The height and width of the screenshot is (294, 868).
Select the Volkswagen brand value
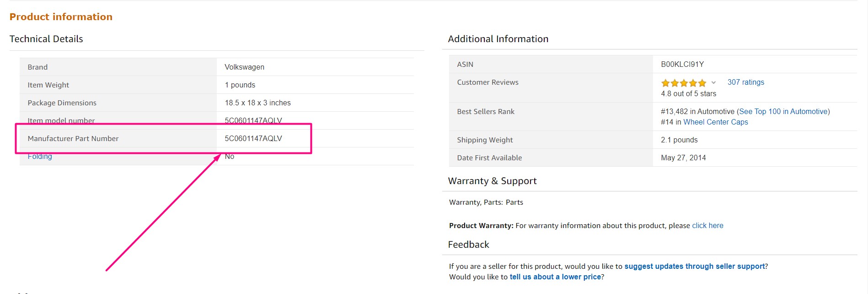tap(244, 67)
